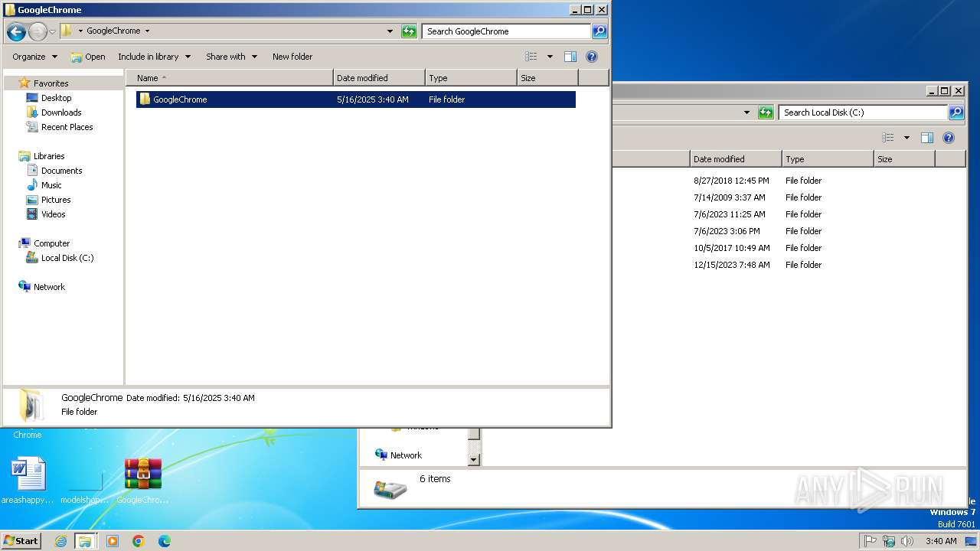Launch Google Chrome from taskbar
Image resolution: width=980 pixels, height=551 pixels.
[x=139, y=541]
